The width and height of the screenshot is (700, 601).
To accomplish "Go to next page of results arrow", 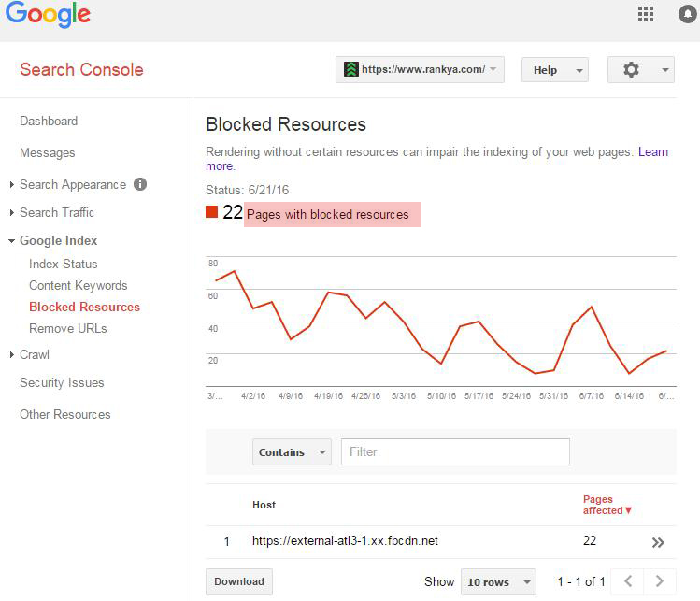I will 661,581.
